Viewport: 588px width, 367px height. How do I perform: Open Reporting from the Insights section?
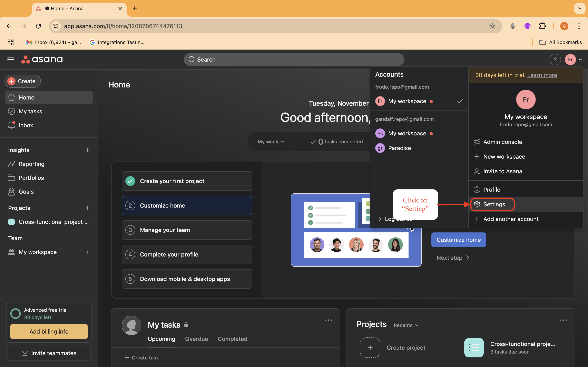click(x=31, y=164)
